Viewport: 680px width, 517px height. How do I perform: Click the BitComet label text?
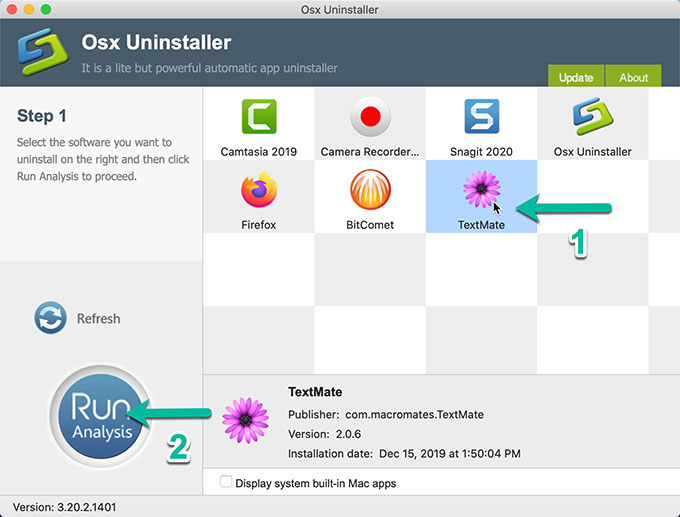click(370, 225)
